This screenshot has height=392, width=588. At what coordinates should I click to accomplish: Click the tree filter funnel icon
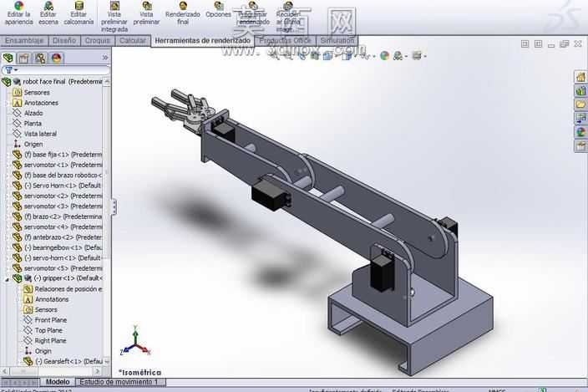pyautogui.click(x=8, y=70)
